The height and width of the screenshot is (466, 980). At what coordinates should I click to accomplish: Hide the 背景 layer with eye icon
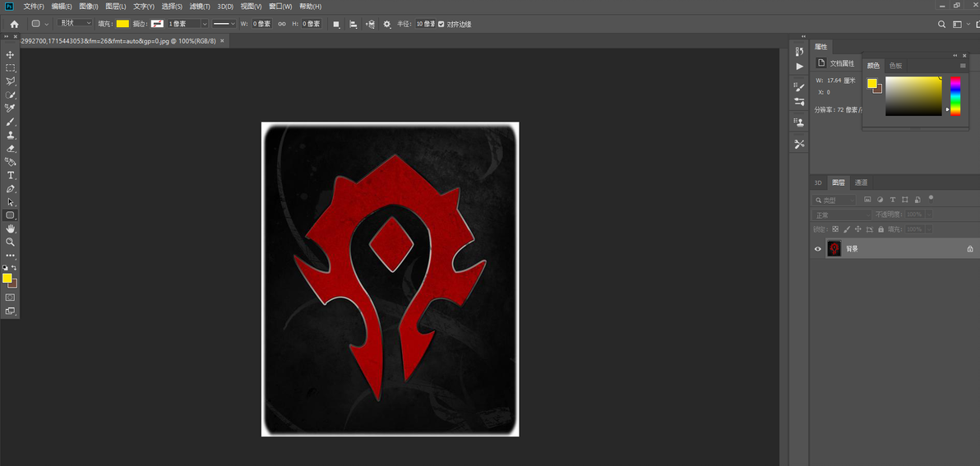click(817, 249)
